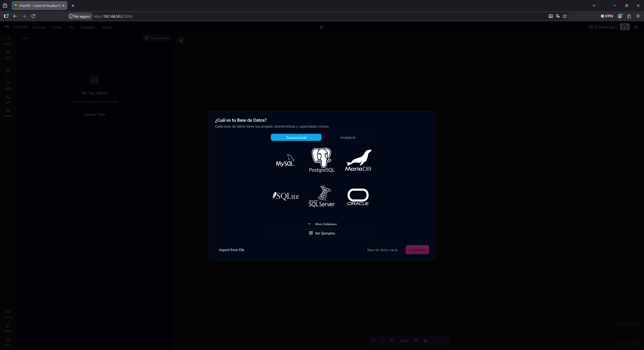This screenshot has height=350, width=644.
Task: Open the Respaldo menu
Action: coord(88,27)
